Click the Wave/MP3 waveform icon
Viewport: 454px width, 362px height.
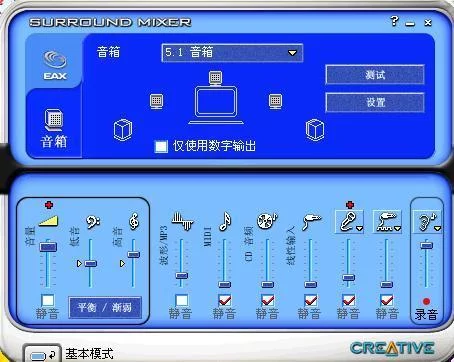183,221
